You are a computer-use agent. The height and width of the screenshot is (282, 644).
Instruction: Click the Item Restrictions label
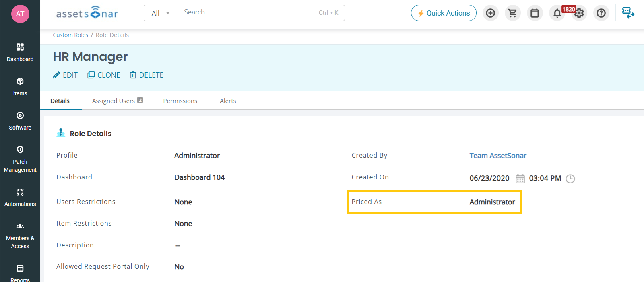tap(84, 223)
